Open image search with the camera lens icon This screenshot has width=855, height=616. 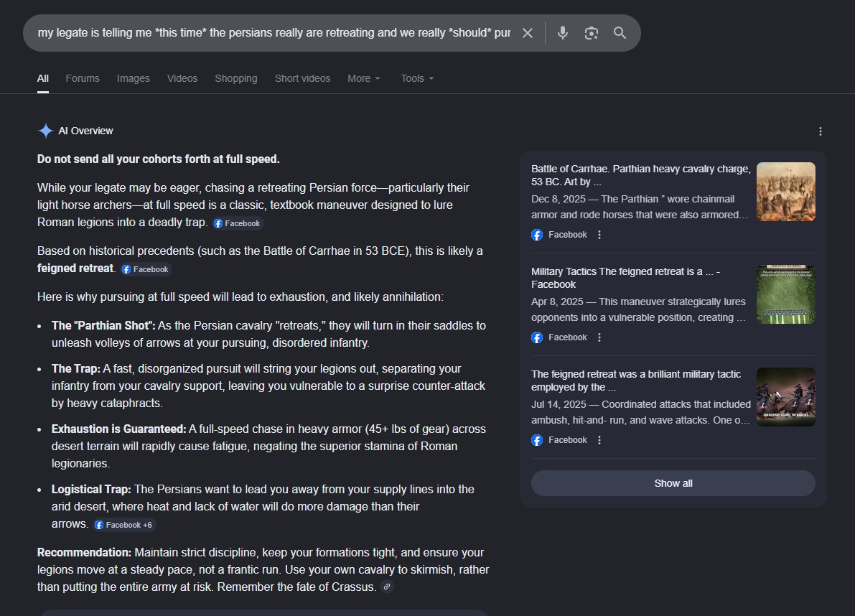tap(591, 33)
